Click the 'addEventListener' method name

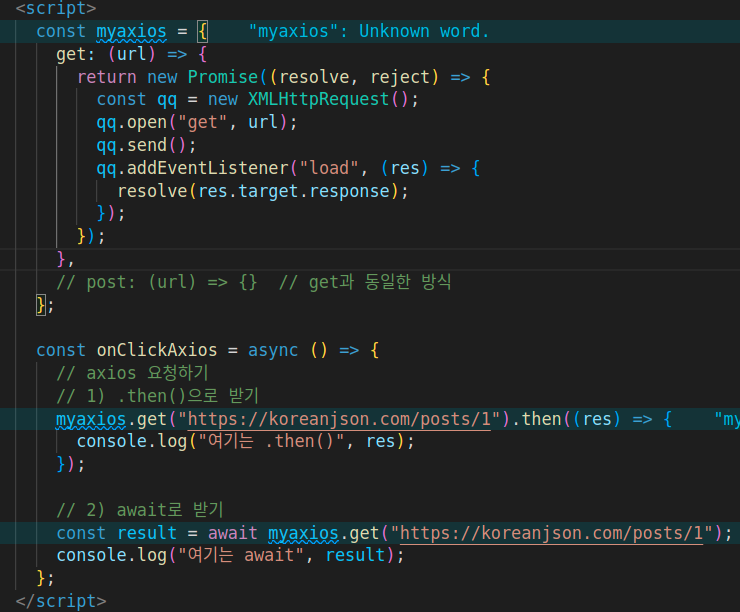tap(208, 168)
